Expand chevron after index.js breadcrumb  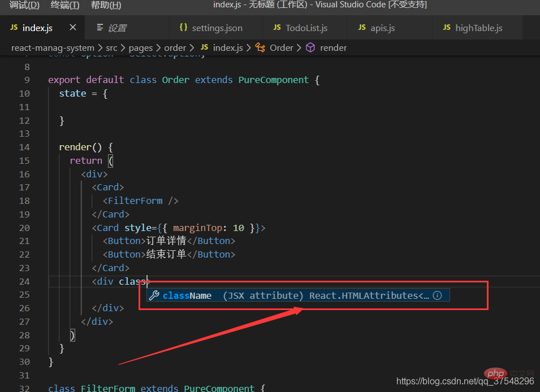pyautogui.click(x=249, y=48)
